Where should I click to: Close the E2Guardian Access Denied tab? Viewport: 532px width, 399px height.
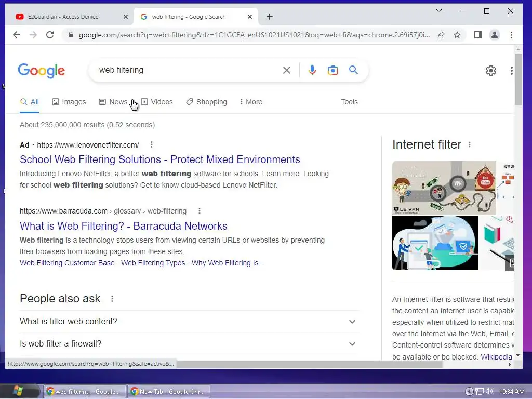[x=126, y=17]
